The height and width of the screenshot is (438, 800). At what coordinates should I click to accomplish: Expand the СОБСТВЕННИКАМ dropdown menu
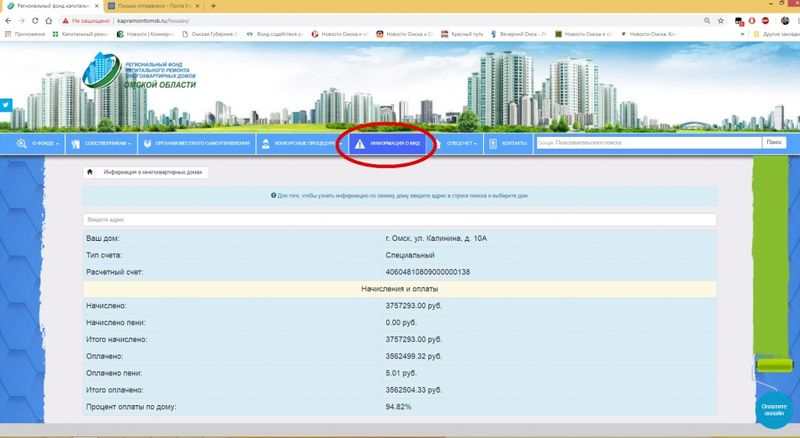[x=106, y=143]
